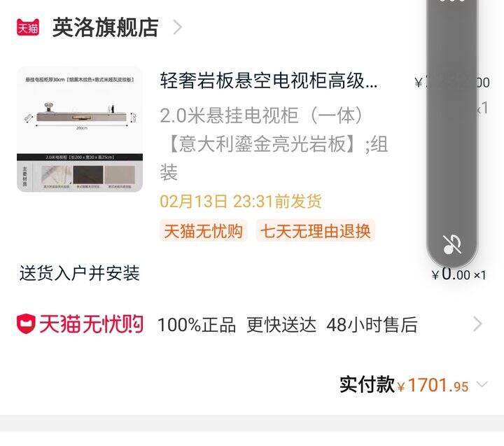504x446 pixels.
Task: Tap the Tmall worry-free shield icon
Action: (26, 323)
